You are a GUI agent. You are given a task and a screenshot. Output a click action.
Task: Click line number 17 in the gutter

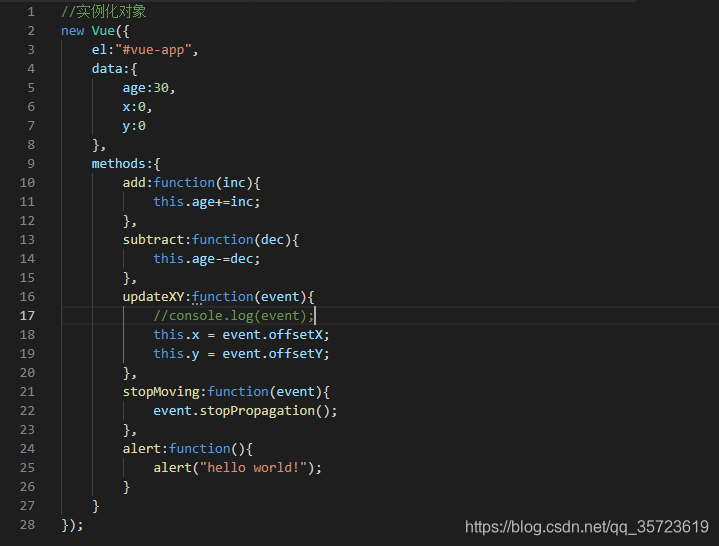[27, 315]
